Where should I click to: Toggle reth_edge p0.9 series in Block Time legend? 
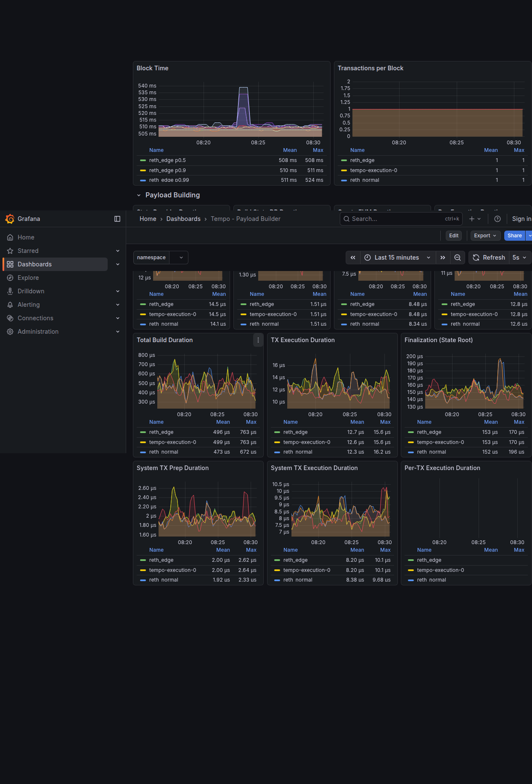[167, 170]
